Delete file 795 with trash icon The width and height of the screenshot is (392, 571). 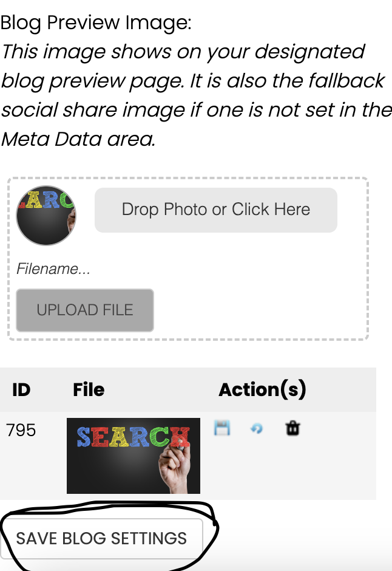click(x=292, y=429)
